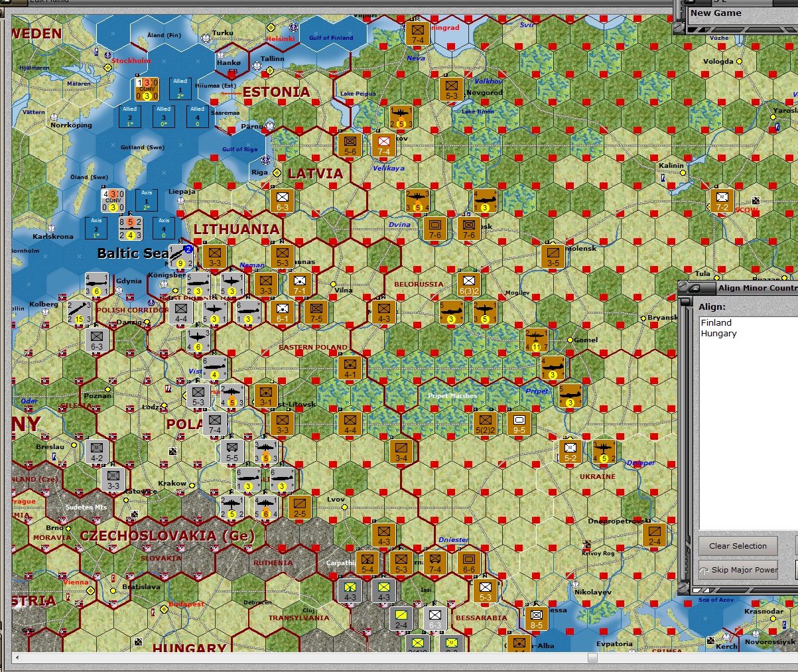798x672 pixels.
Task: Select the Soviet convoy counter near Stockholm
Action: click(x=147, y=90)
